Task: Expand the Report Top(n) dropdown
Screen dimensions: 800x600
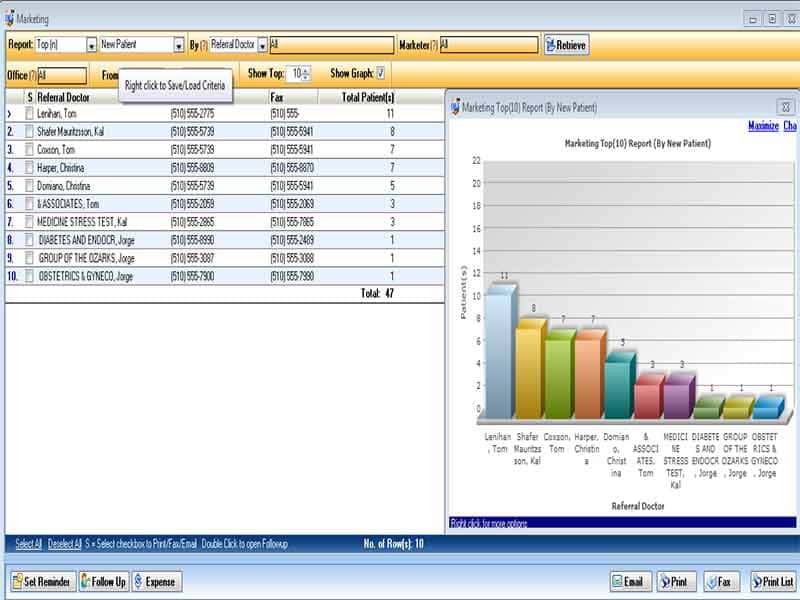Action: click(x=91, y=45)
